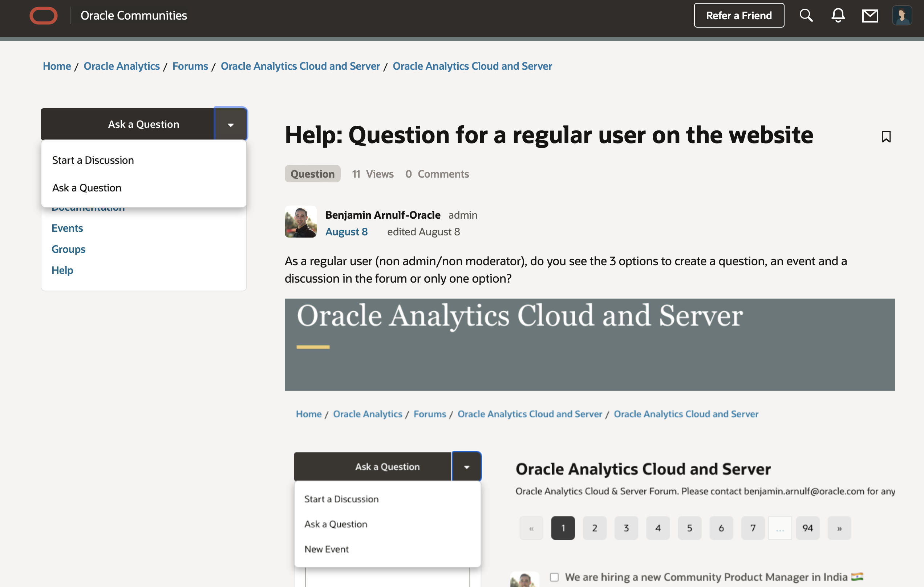Click the edited August 8 text
924x587 pixels.
pyautogui.click(x=423, y=232)
